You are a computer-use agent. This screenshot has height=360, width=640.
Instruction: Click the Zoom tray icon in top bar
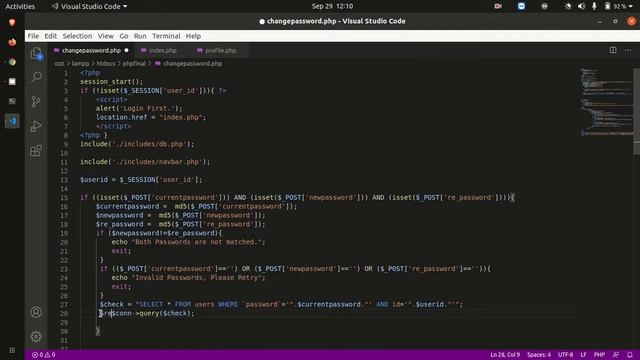(x=521, y=6)
